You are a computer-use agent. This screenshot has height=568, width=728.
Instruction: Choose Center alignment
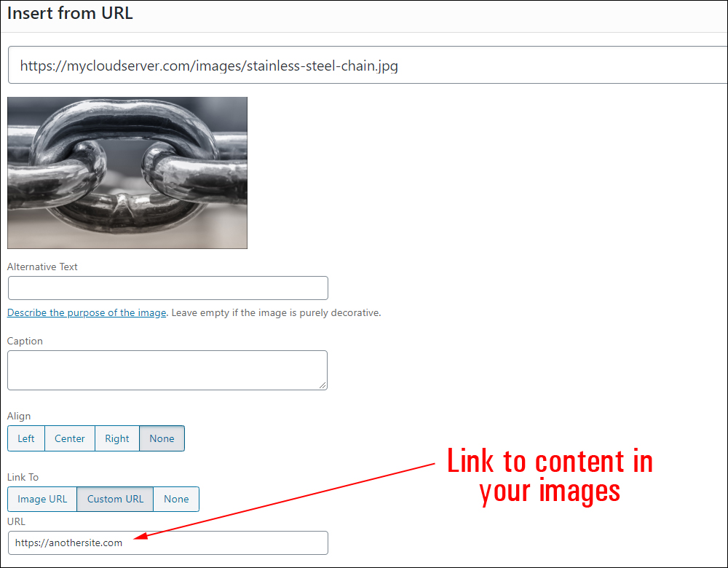coord(70,438)
